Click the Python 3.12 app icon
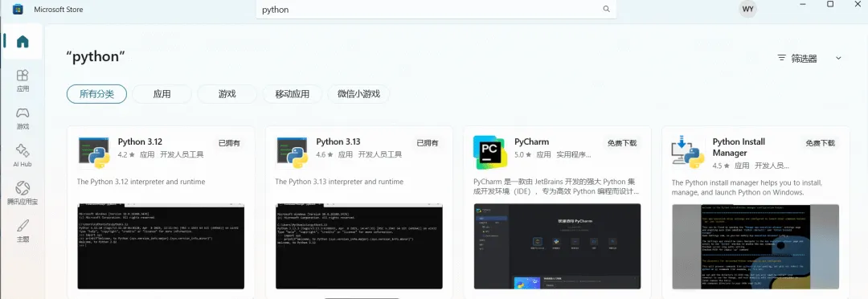868x299 pixels. click(x=93, y=152)
